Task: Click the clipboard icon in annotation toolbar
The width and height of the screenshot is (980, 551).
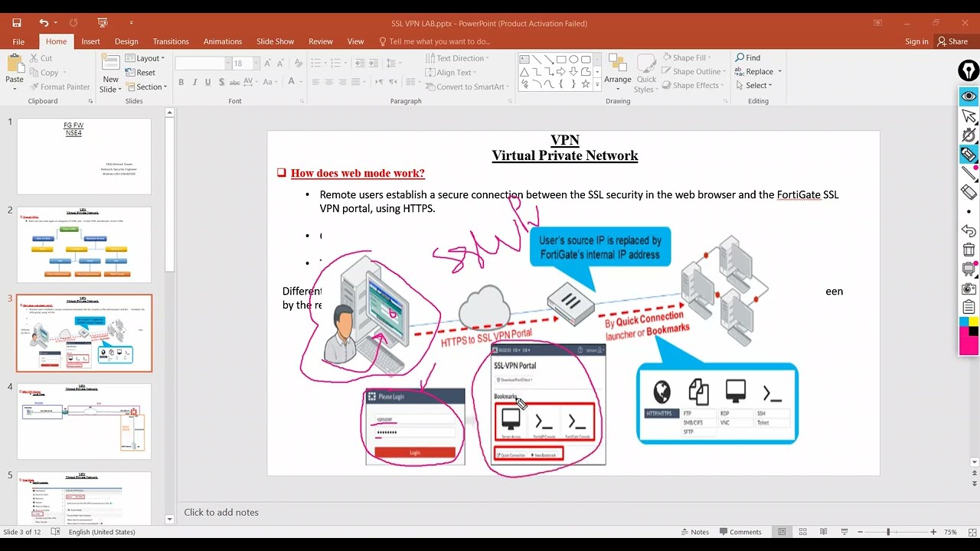Action: 969,308
